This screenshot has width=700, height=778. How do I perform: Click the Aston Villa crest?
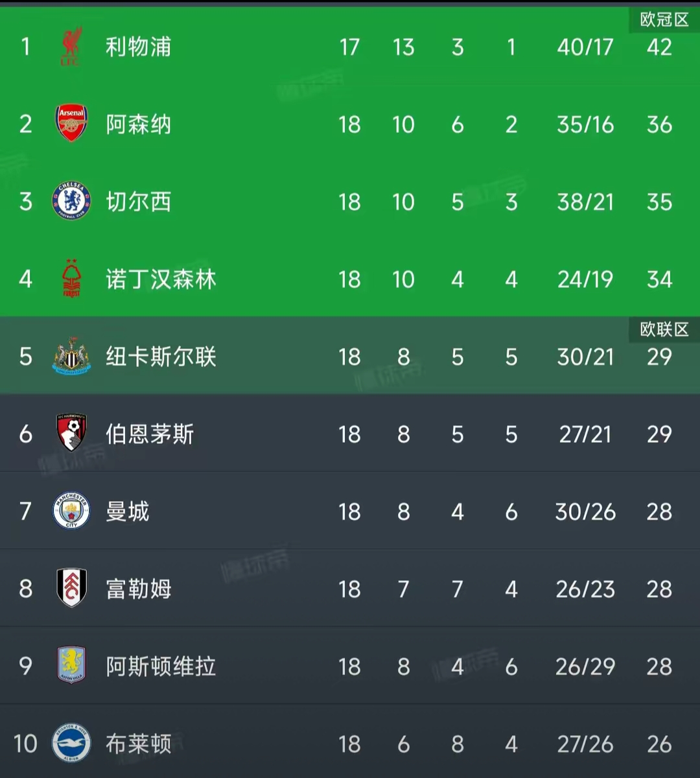click(71, 665)
